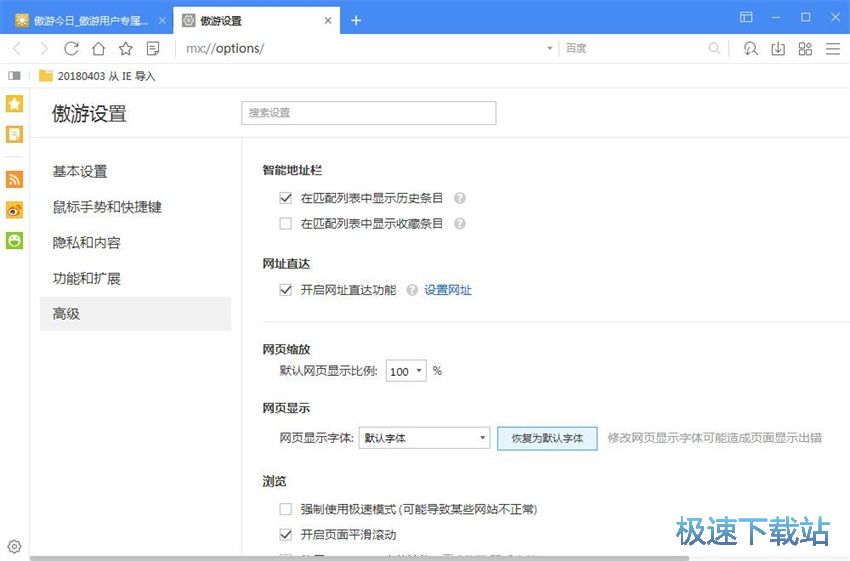Bookmark page with the star icon
Screen dimensions: 850x561
(126, 49)
